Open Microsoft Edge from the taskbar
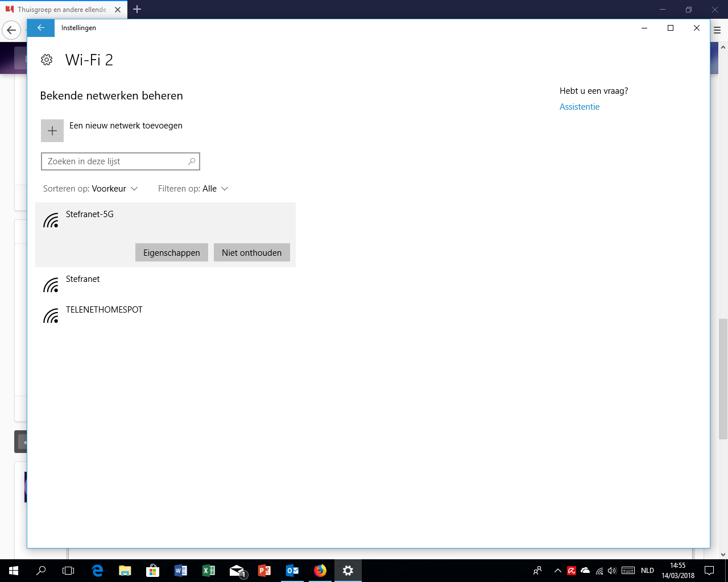Image resolution: width=728 pixels, height=582 pixels. [97, 571]
